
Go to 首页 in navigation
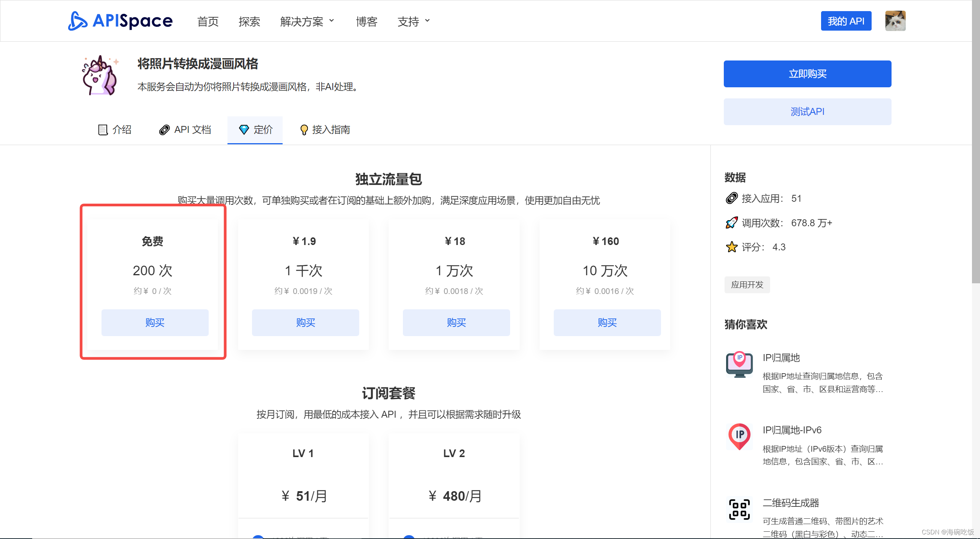208,21
